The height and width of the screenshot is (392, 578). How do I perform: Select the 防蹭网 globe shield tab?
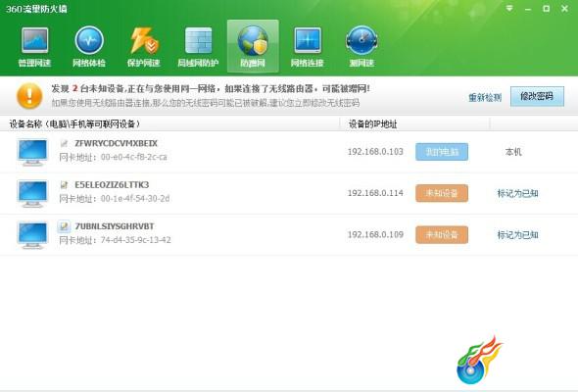253,46
